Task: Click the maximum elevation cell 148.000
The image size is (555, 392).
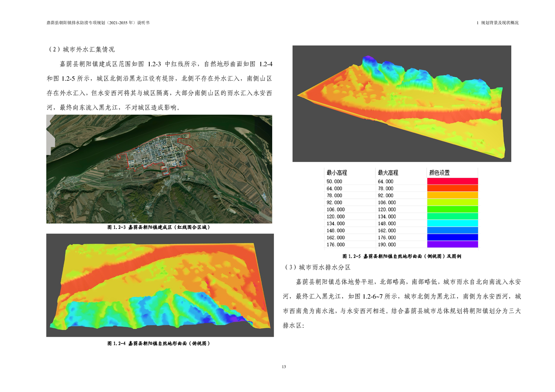Action: (x=387, y=223)
